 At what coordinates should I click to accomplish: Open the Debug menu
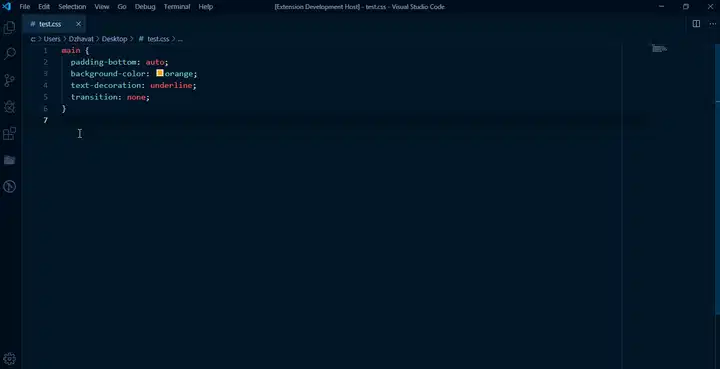tap(145, 6)
